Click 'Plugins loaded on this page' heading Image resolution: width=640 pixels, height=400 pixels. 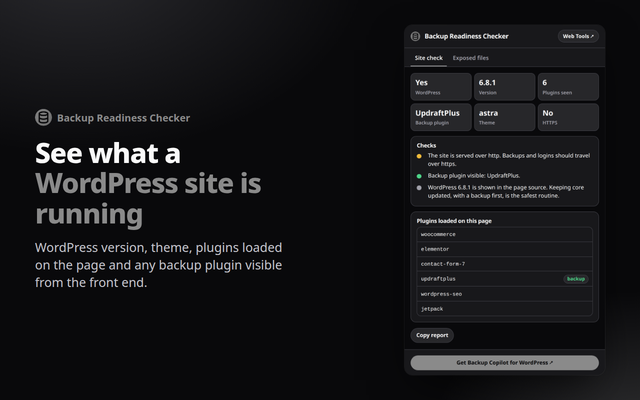click(454, 221)
